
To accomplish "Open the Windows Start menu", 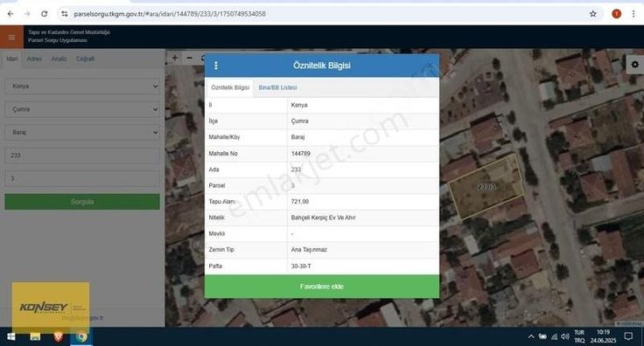I will [11, 336].
